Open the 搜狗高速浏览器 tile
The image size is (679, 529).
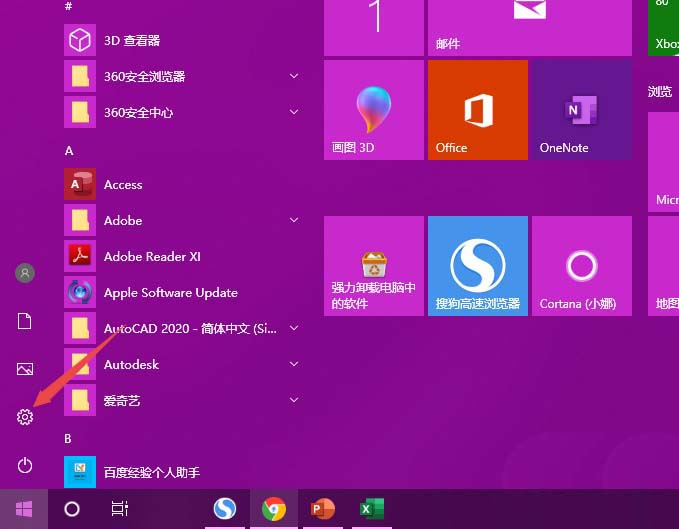point(478,266)
